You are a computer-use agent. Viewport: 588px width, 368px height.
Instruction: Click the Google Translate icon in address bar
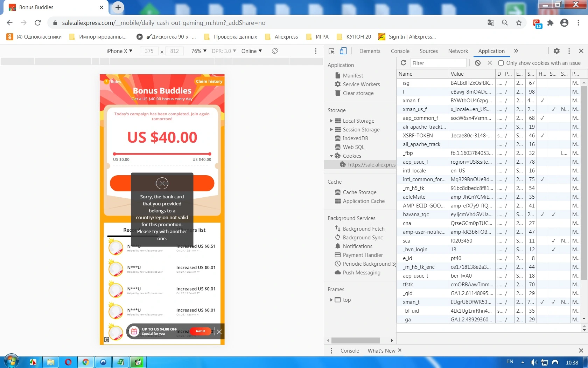coord(491,23)
